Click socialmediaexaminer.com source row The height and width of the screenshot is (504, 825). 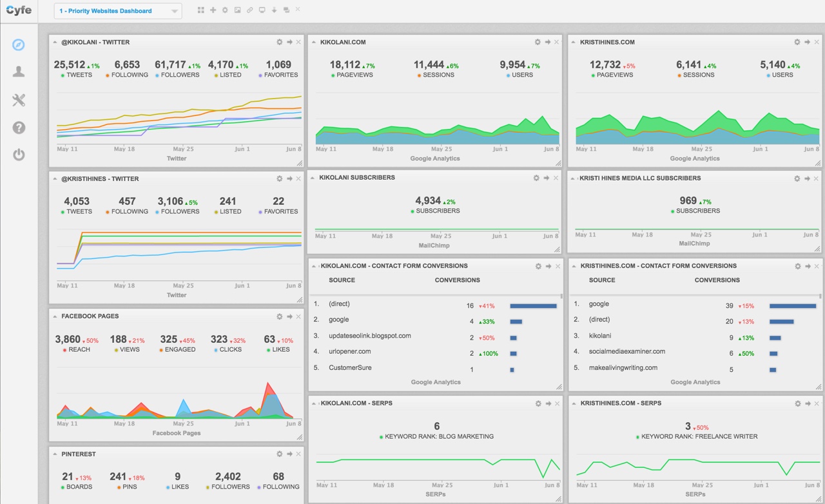pyautogui.click(x=627, y=352)
